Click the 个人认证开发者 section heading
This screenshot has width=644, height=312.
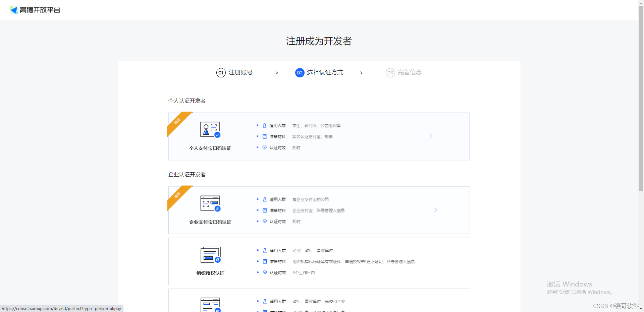pyautogui.click(x=187, y=101)
